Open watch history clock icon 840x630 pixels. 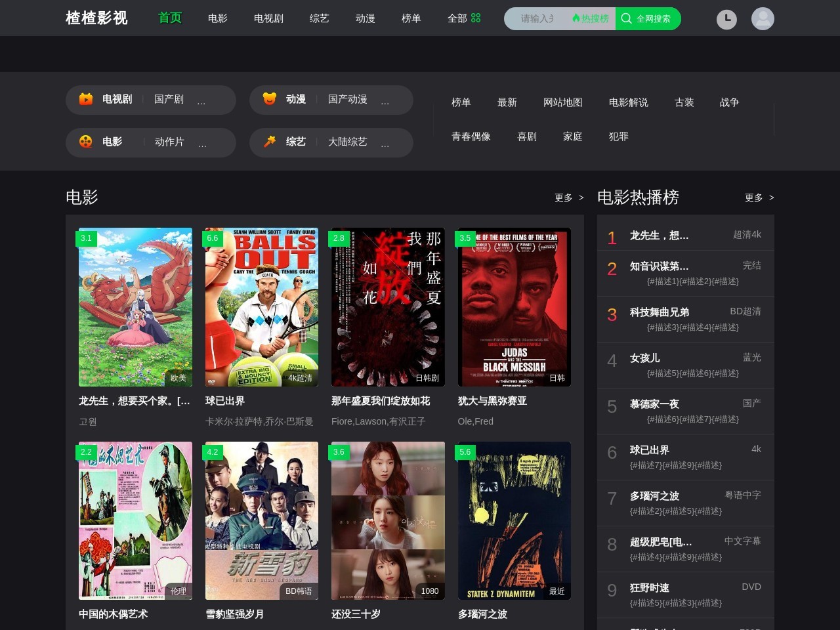click(726, 19)
